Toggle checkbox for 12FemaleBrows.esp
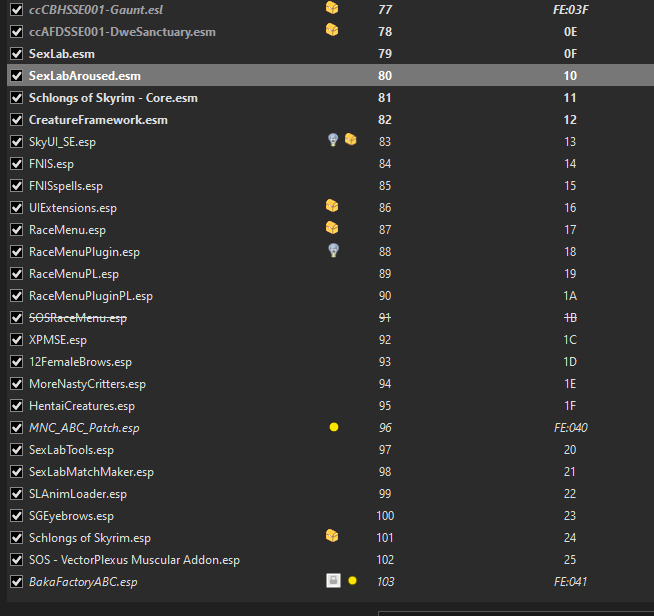 point(16,361)
